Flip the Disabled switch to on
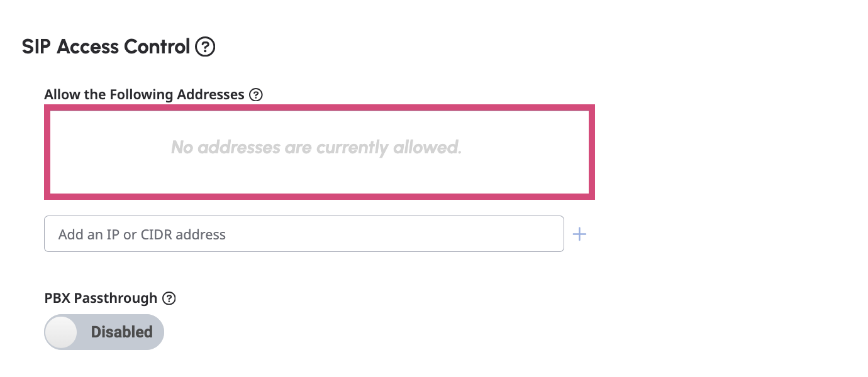Viewport: 868px width, 377px height. [104, 332]
